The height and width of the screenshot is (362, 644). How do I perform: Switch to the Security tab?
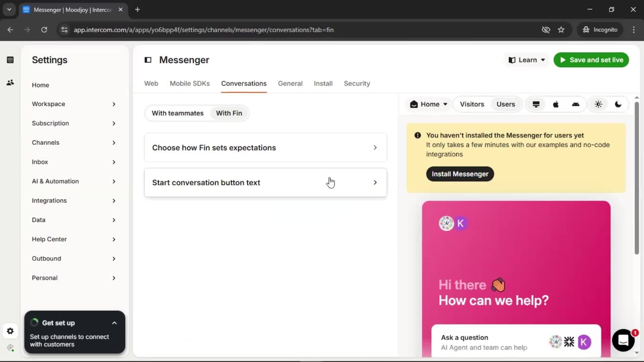(357, 83)
